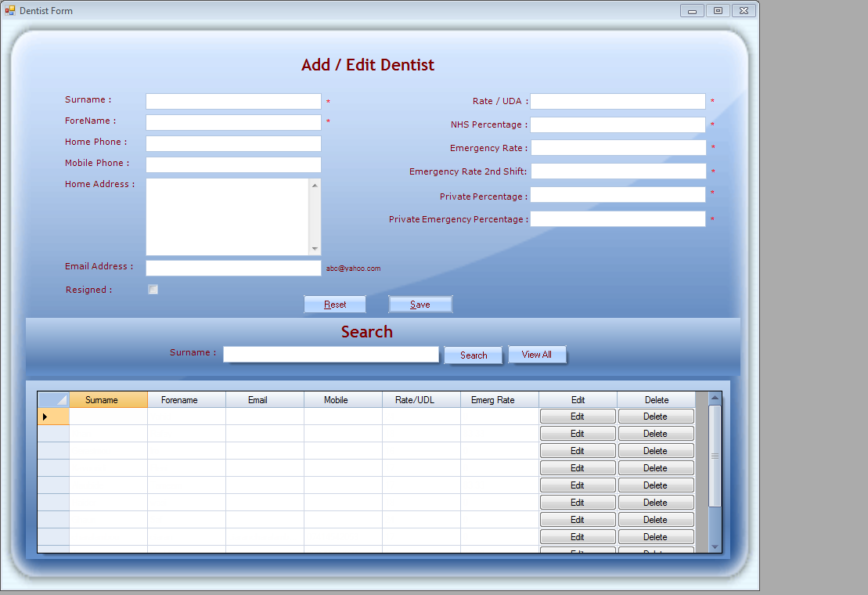Click the Dentist Form title bar icon
Image resolution: width=868 pixels, height=595 pixels.
pyautogui.click(x=10, y=10)
